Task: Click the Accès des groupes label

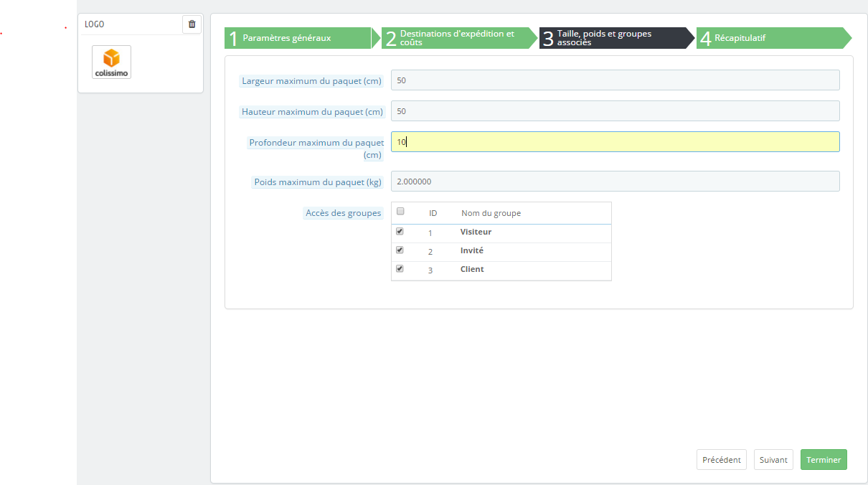Action: point(344,213)
